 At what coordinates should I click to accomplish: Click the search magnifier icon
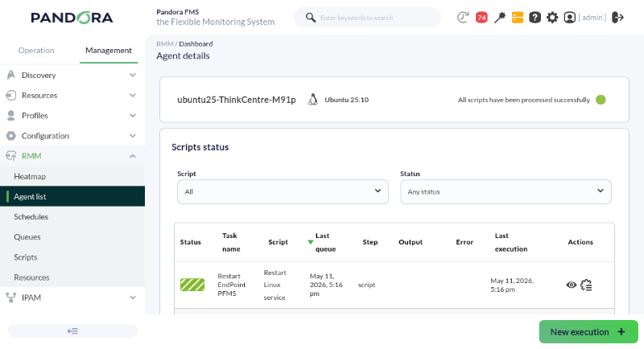click(x=311, y=18)
